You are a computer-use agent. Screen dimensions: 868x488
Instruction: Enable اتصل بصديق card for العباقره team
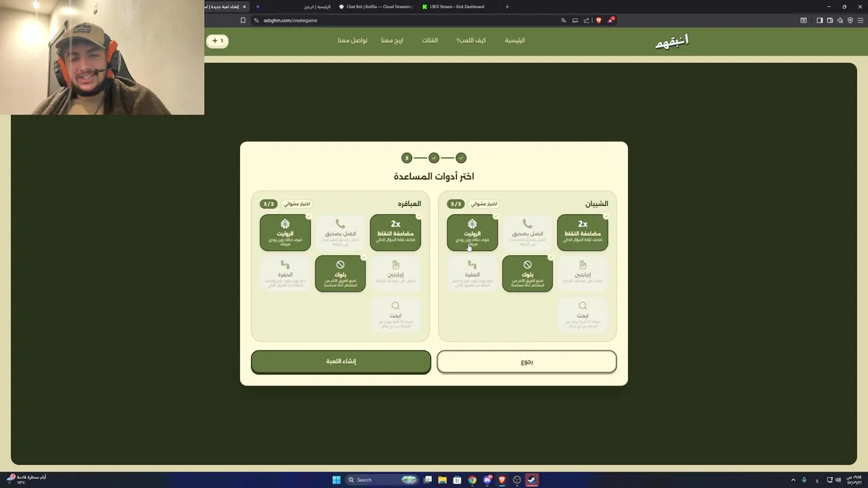pyautogui.click(x=340, y=232)
